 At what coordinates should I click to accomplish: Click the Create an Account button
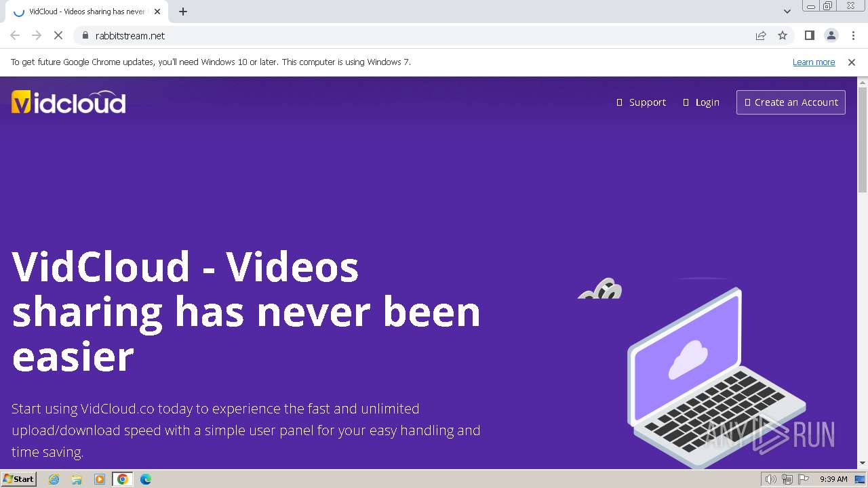(791, 102)
